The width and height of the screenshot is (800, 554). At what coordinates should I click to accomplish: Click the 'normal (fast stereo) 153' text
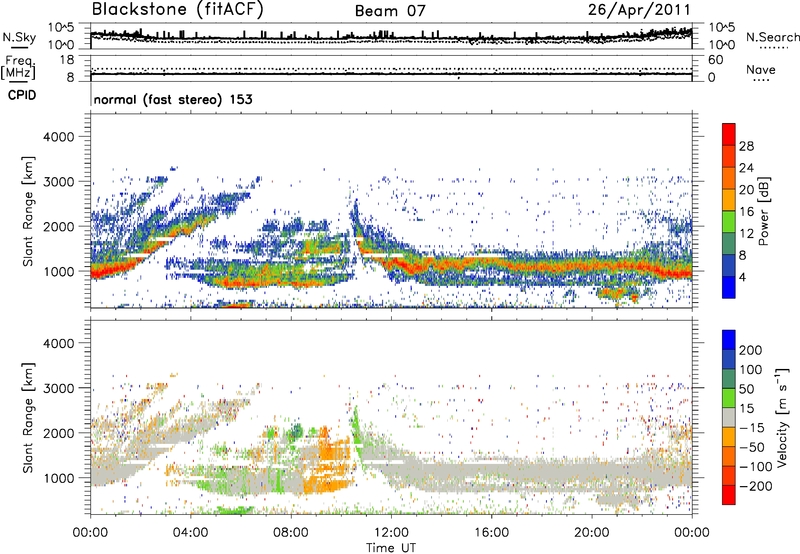pos(173,99)
